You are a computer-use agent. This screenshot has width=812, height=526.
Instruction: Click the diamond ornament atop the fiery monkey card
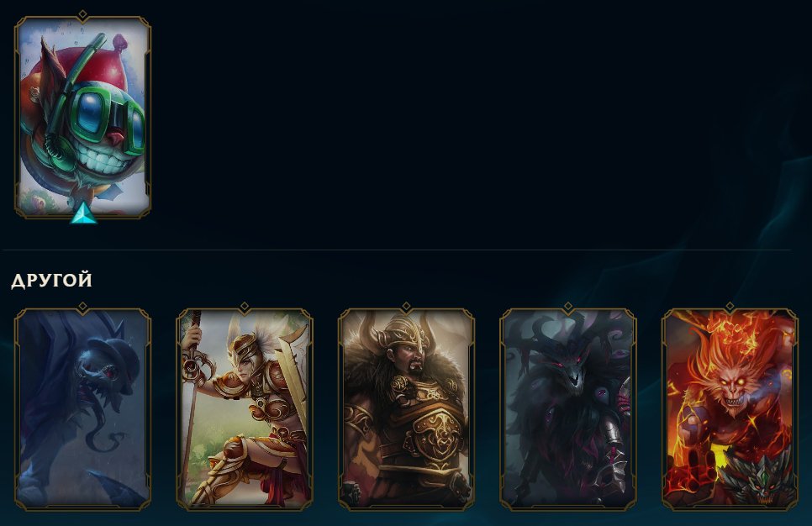(x=730, y=307)
